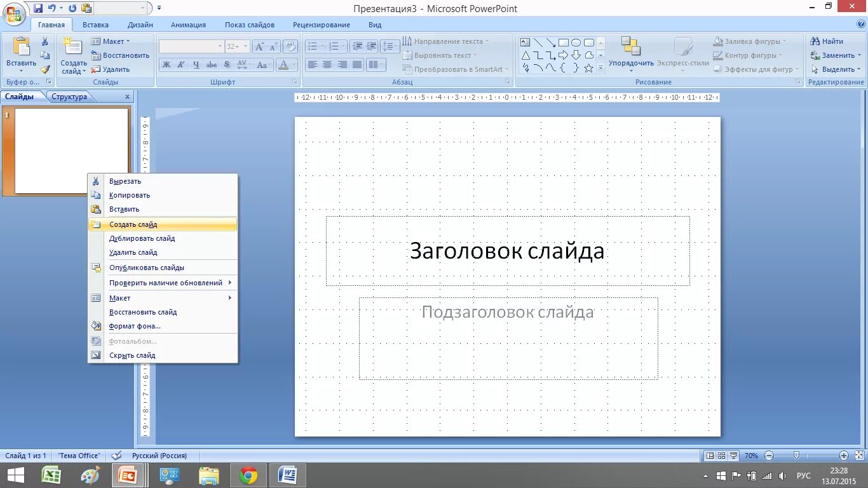Undo the last action
868x488 pixels.
pyautogui.click(x=51, y=8)
